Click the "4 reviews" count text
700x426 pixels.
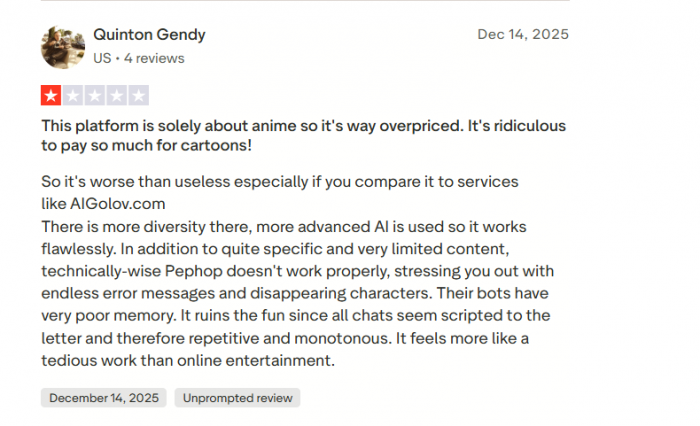coord(153,58)
